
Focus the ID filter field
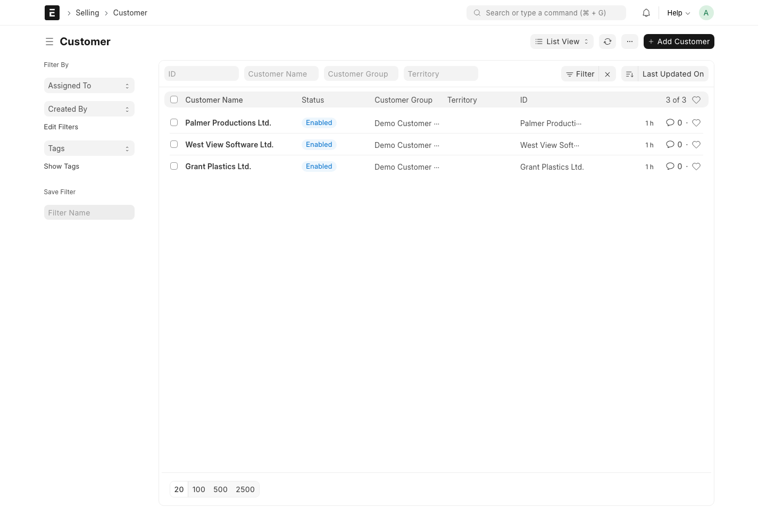coord(202,74)
